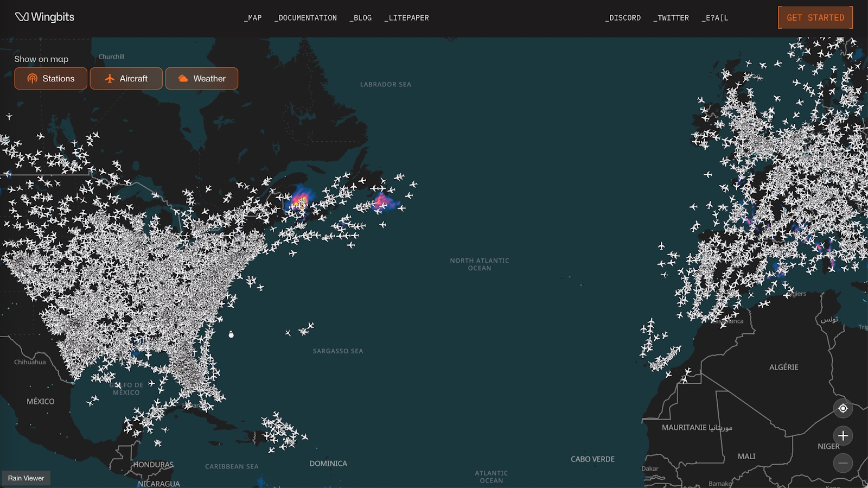
Task: Click the MALI country label
Action: click(746, 457)
